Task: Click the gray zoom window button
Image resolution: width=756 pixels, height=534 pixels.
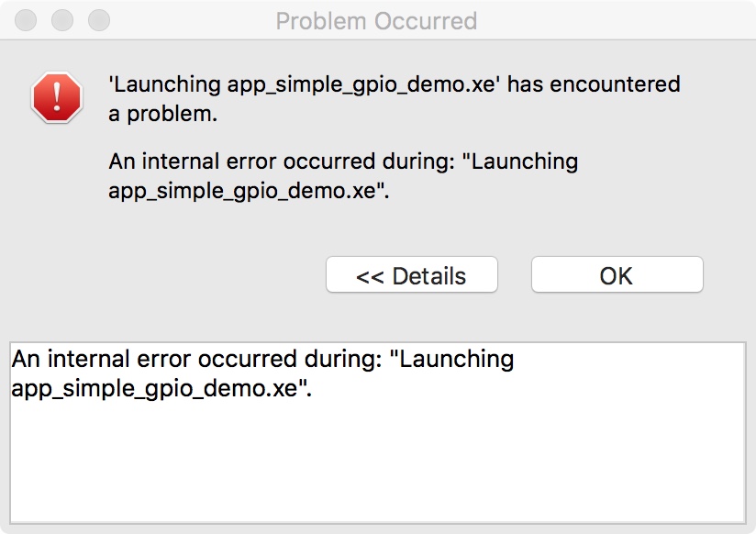Action: coord(99,20)
